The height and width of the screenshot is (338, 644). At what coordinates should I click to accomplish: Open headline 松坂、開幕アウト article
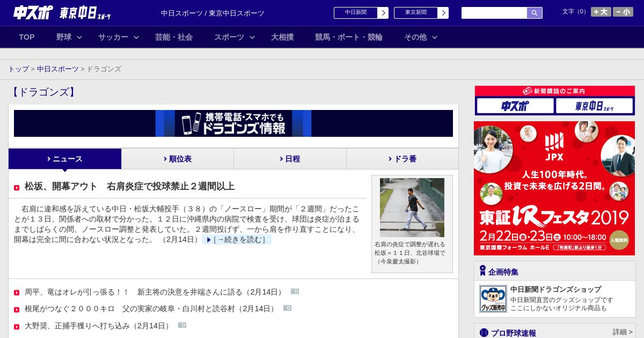[129, 187]
